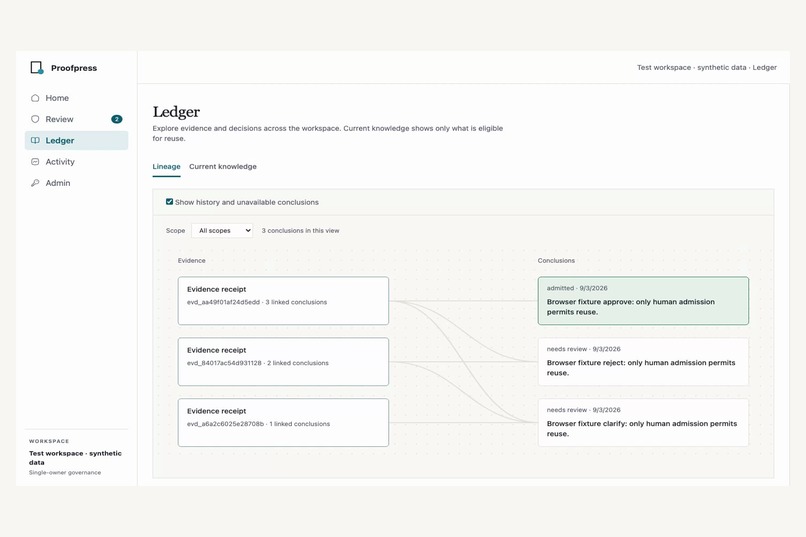Uncheck Show history and unavailable conclusions
This screenshot has height=537, width=806.
169,202
